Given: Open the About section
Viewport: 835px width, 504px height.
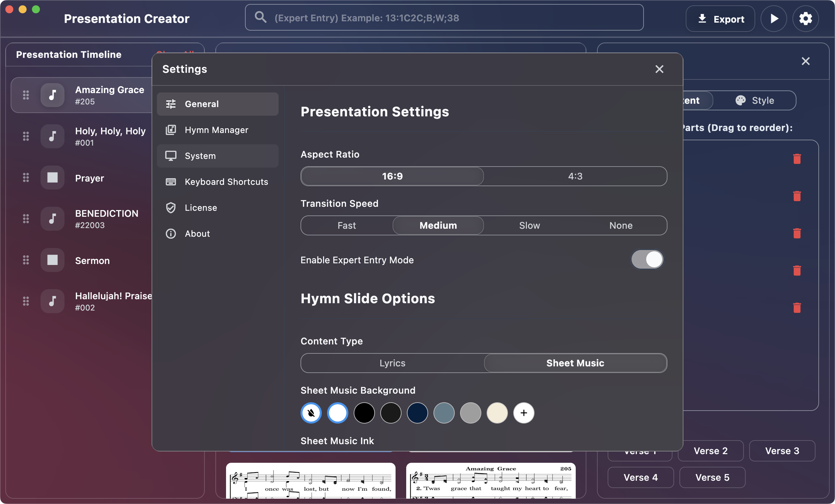Looking at the screenshot, I should [x=197, y=233].
